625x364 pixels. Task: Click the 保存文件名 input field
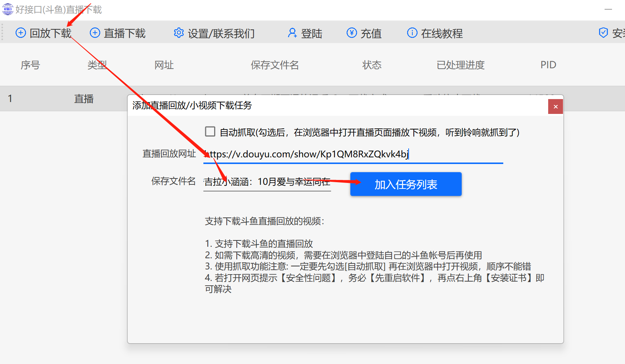(x=267, y=182)
